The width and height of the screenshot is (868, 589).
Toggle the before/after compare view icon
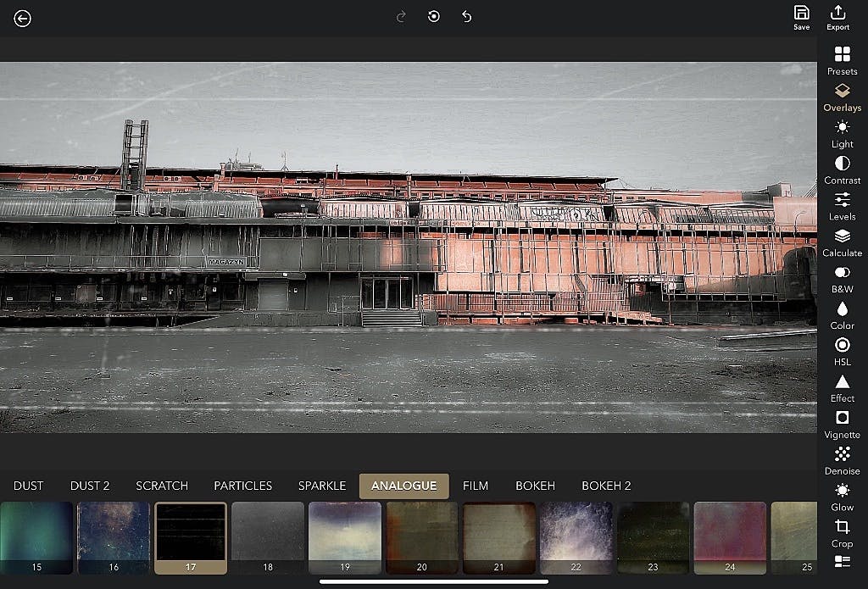[x=434, y=17]
